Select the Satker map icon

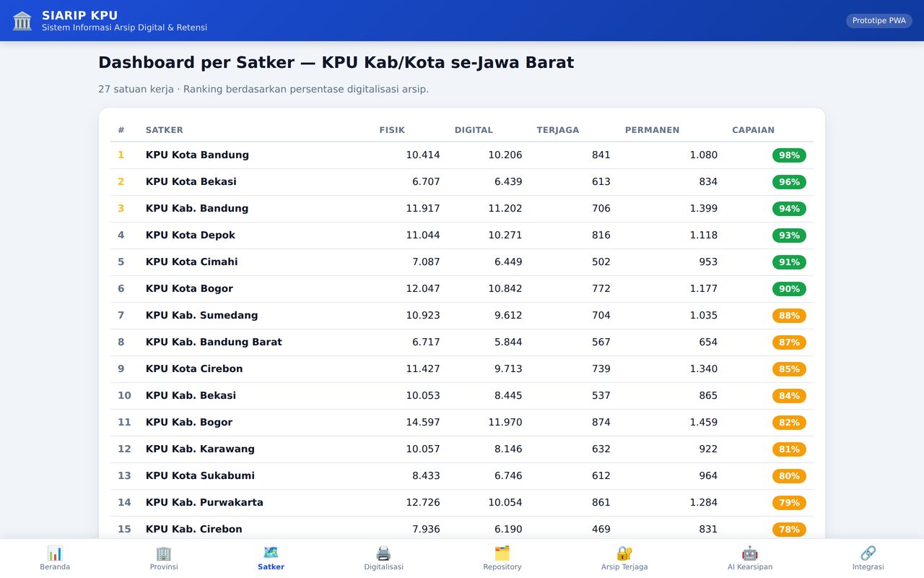coord(271,553)
